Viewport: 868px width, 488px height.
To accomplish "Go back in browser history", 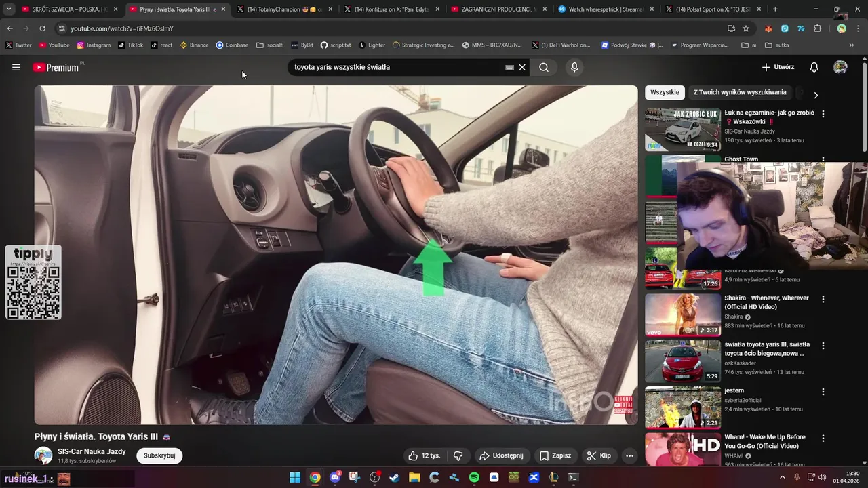I will coord(9,28).
